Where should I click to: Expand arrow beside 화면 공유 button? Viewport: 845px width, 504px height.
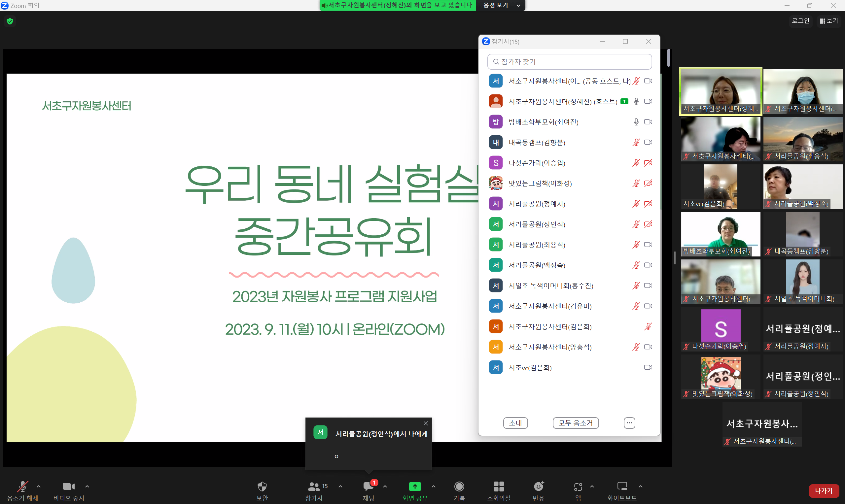click(x=434, y=486)
